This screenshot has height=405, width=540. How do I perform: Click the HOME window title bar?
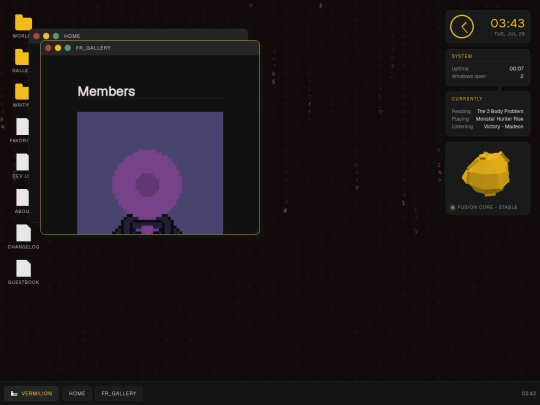click(138, 35)
